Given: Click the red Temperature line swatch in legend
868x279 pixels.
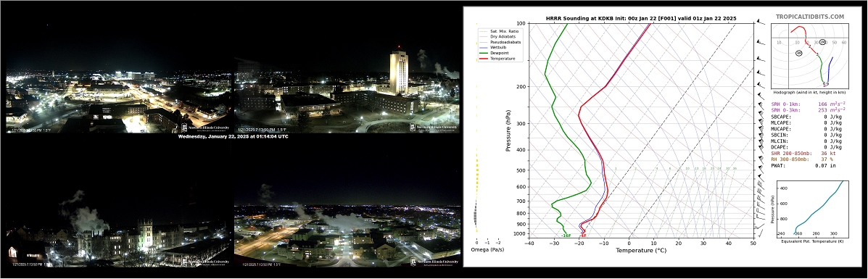Looking at the screenshot, I should click(x=483, y=58).
